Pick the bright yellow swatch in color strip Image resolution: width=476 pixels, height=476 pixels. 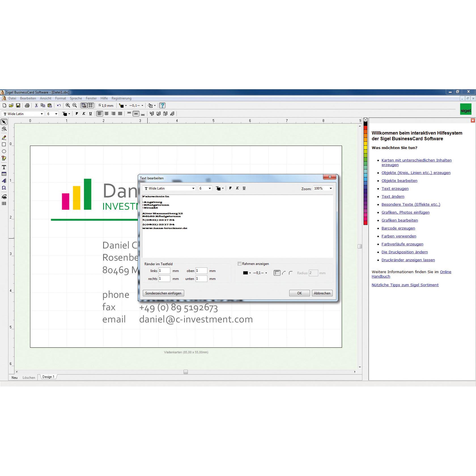coord(365,148)
